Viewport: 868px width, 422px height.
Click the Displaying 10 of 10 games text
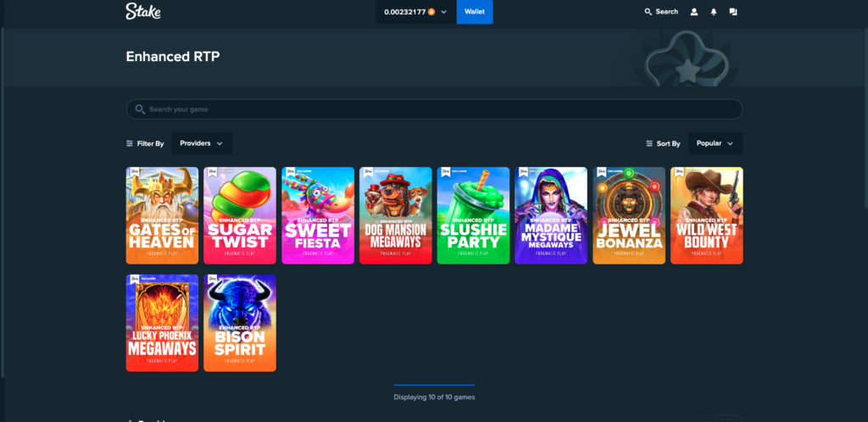pos(434,397)
